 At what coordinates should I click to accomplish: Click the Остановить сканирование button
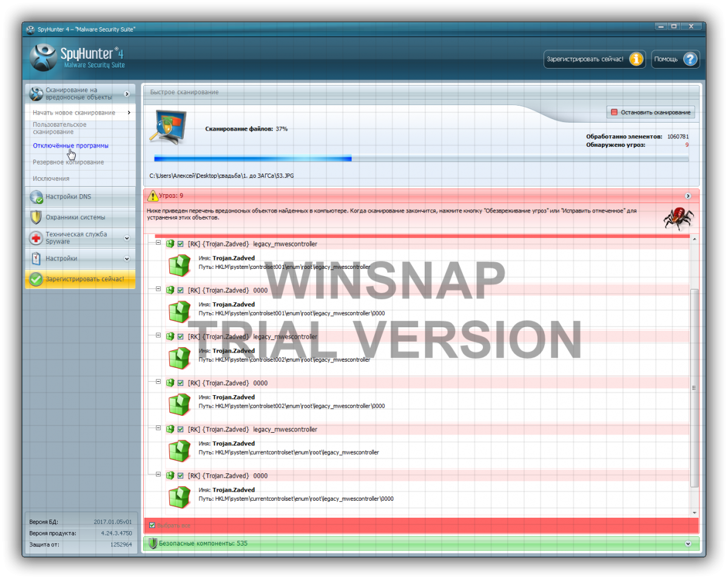click(650, 112)
